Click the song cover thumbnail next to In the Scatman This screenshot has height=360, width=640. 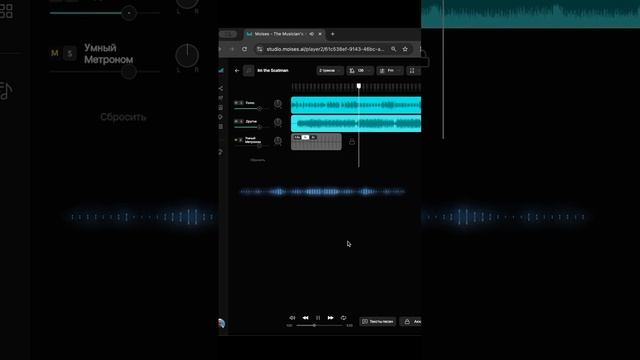pos(249,71)
